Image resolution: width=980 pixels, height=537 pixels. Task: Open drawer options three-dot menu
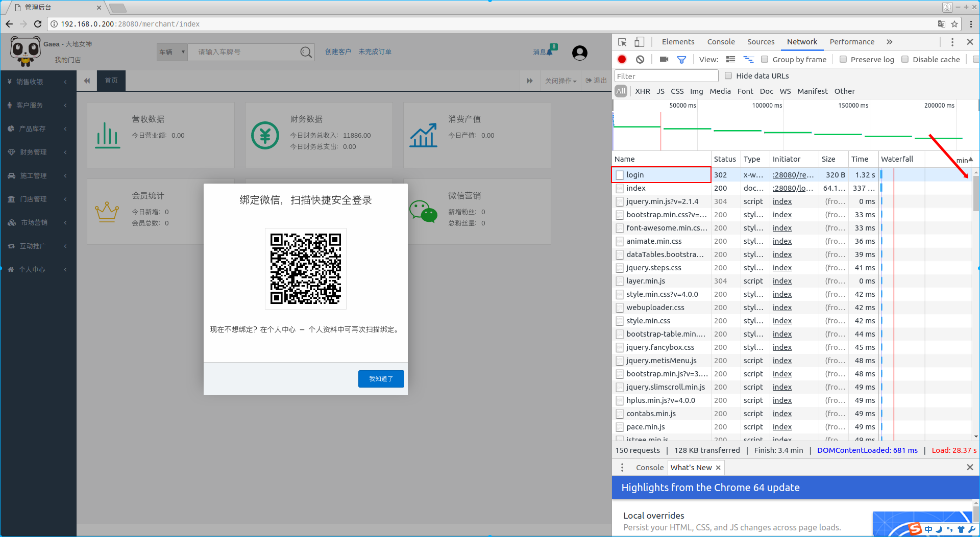(x=622, y=468)
